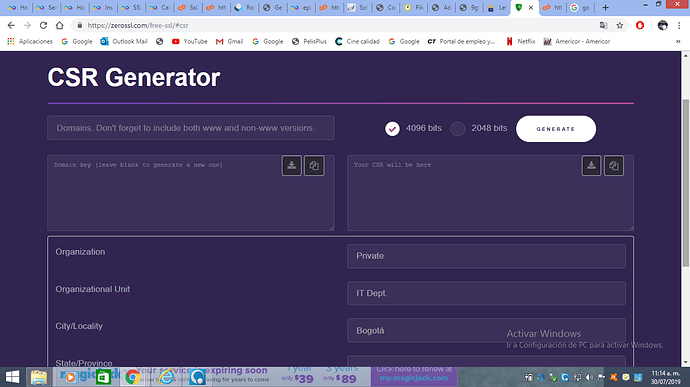The image size is (690, 387).
Task: Click the 'City/Locality' label
Action: 79,326
